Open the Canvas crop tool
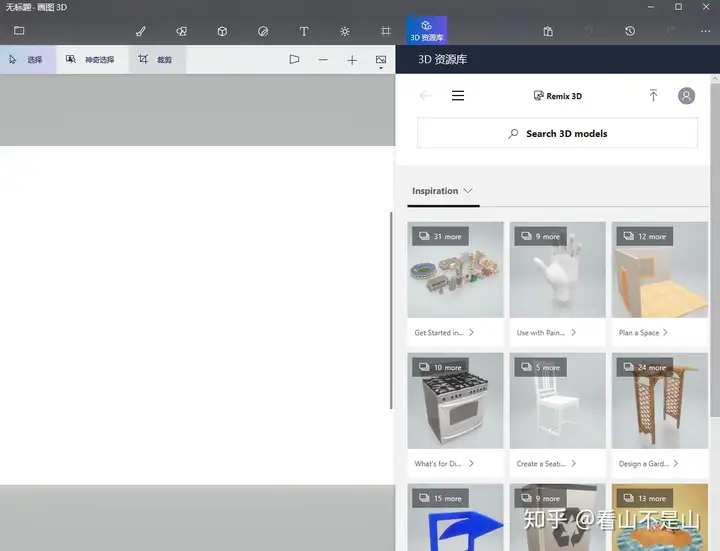Screen dimensions: 720x551 (386, 31)
